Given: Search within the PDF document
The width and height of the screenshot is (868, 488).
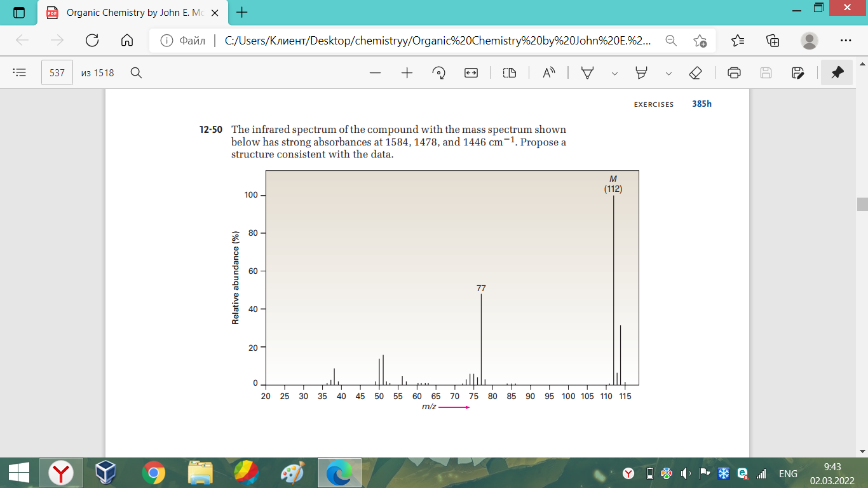Looking at the screenshot, I should 135,72.
